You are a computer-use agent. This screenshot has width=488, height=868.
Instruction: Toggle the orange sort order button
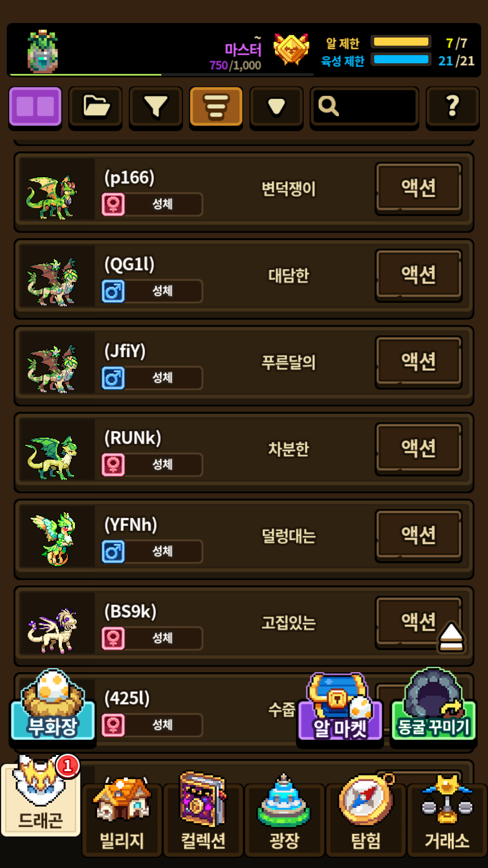(x=216, y=107)
